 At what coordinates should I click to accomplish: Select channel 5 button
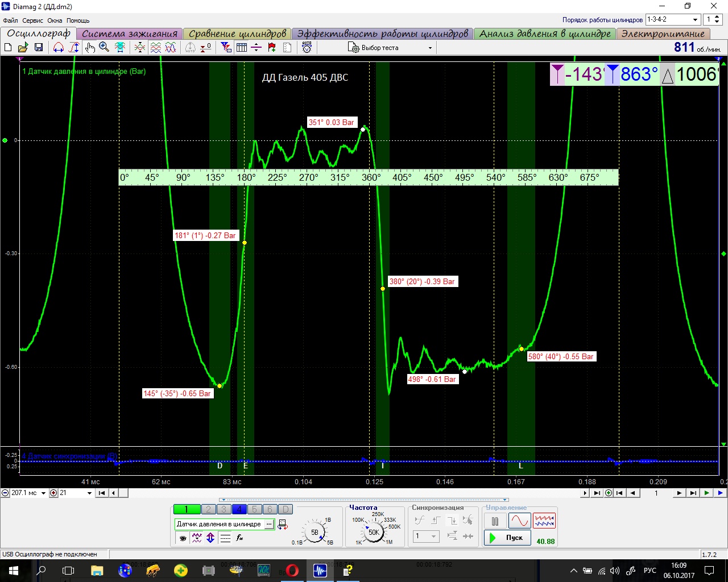(255, 509)
